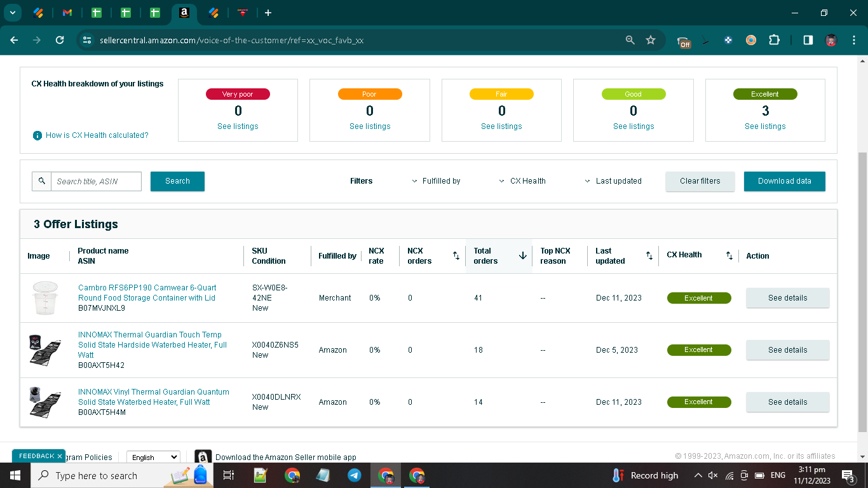See listings under Excellent
Viewport: 868px width, 488px height.
click(x=765, y=126)
